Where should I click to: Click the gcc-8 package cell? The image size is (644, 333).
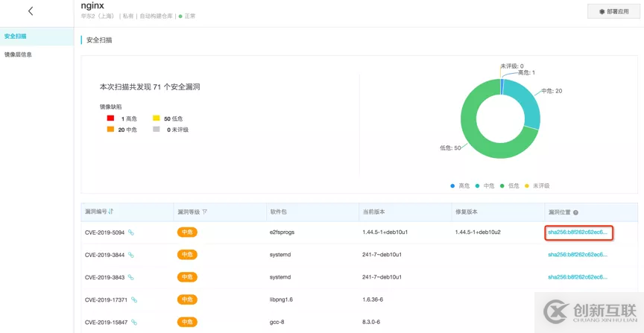click(x=277, y=323)
